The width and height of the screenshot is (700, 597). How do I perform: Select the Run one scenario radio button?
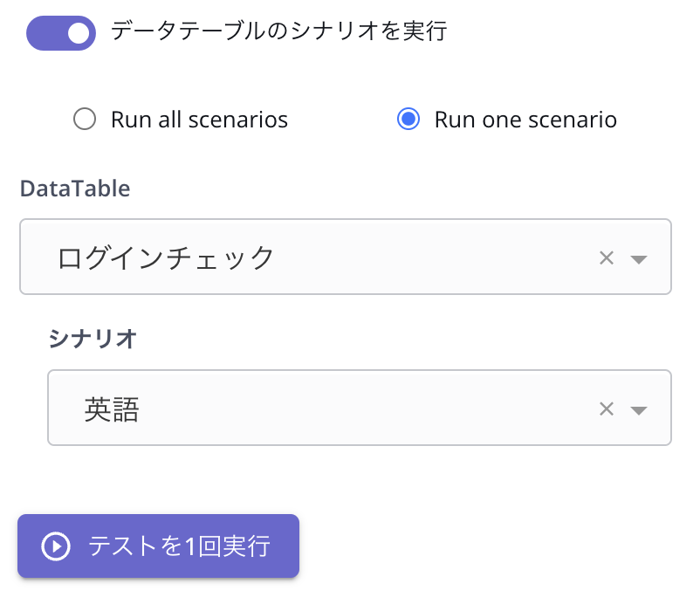[x=408, y=119]
